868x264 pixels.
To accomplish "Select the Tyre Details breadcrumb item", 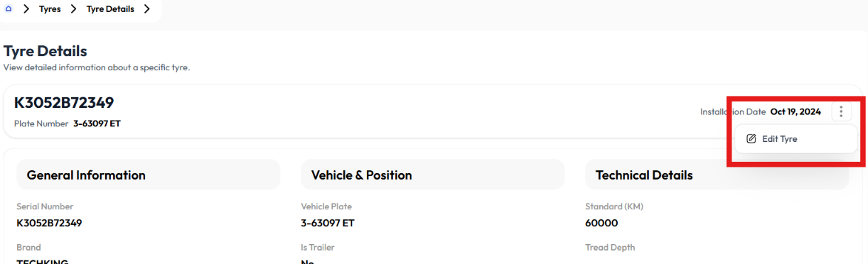I will [x=110, y=9].
